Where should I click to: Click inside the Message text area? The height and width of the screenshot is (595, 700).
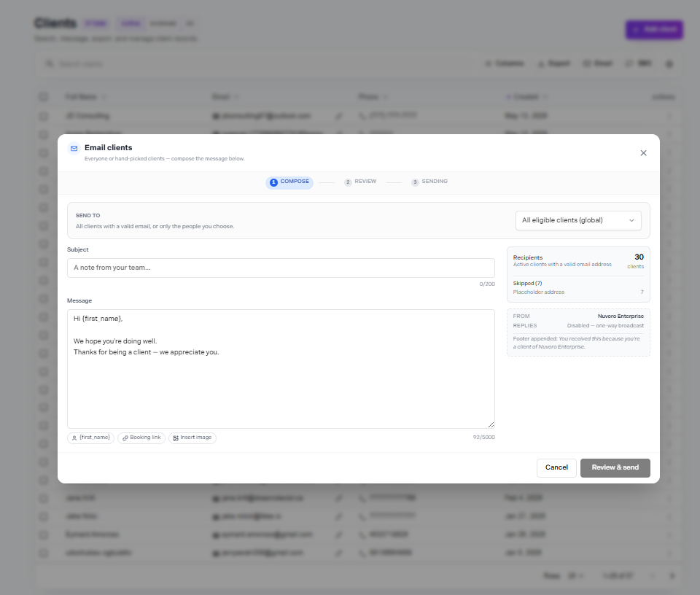[281, 369]
